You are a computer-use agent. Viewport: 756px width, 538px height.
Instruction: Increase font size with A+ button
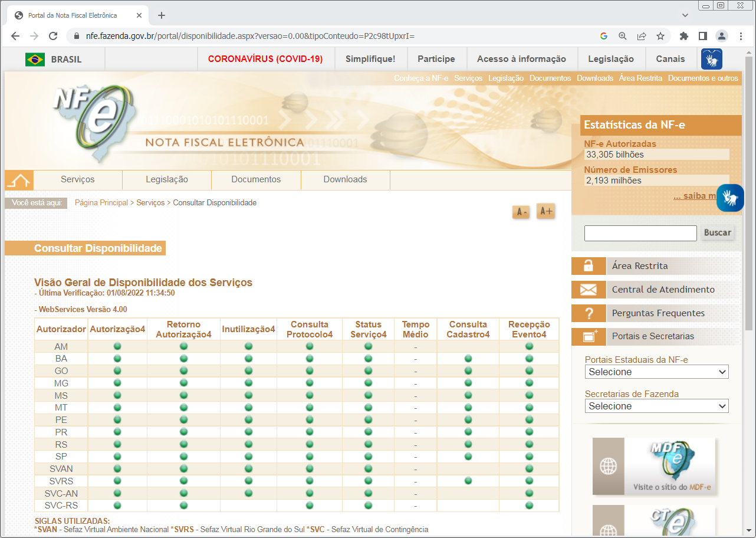(x=546, y=211)
